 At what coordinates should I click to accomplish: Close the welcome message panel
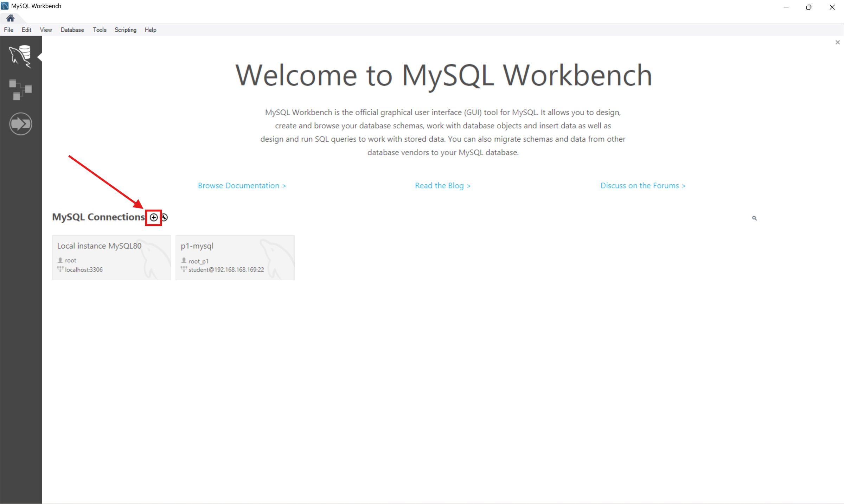coord(837,42)
